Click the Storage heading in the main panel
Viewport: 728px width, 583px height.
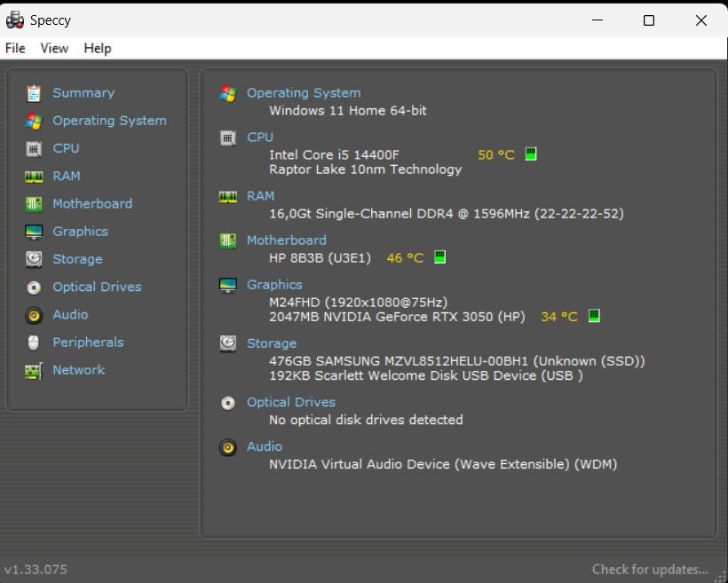(x=272, y=343)
